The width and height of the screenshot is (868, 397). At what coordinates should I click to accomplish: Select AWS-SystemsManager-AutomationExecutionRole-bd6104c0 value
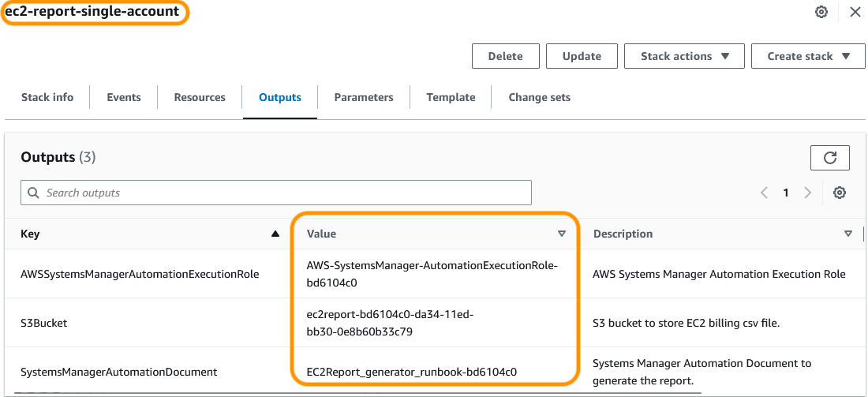click(431, 274)
